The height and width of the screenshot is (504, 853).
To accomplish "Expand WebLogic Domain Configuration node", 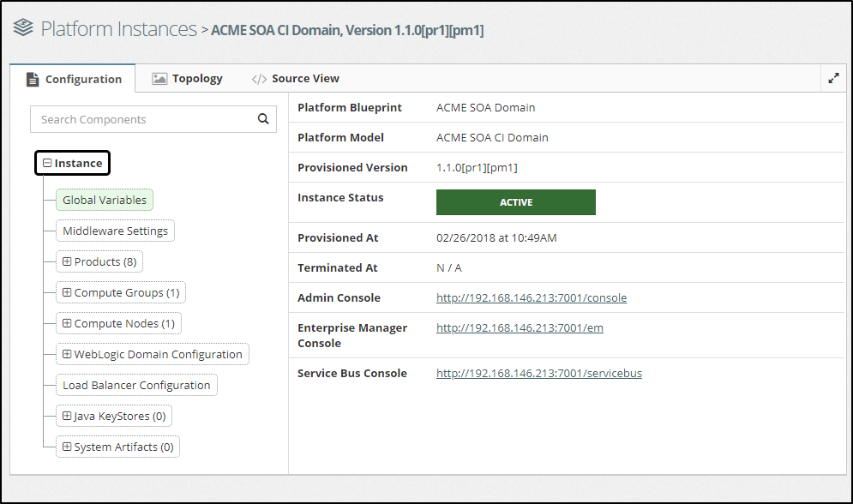I will (67, 354).
